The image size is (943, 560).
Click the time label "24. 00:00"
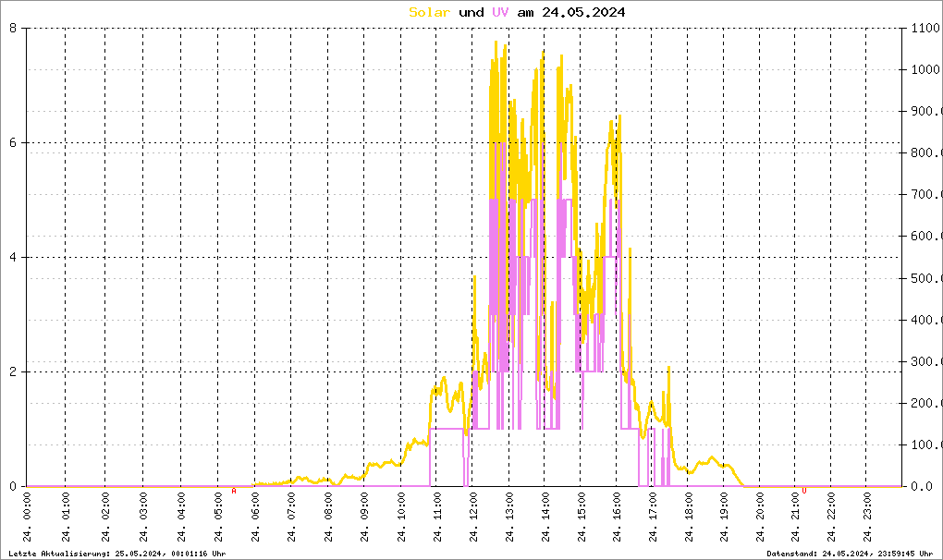point(27,517)
